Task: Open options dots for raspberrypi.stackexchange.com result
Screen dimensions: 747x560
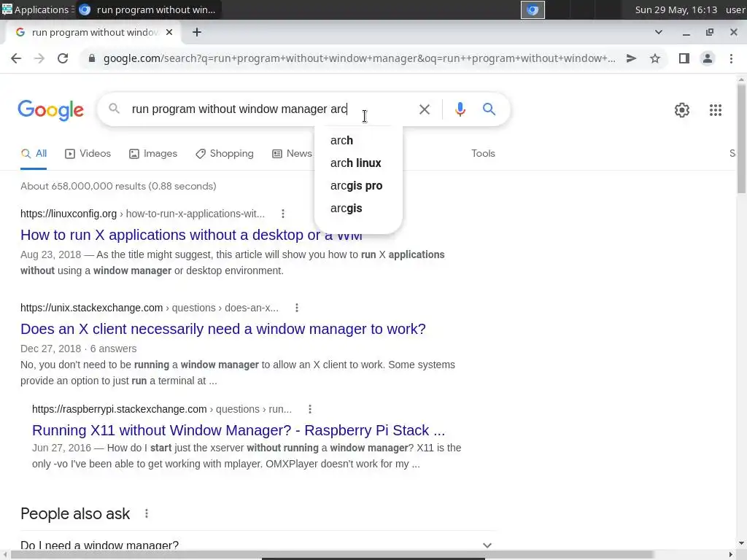Action: click(x=310, y=409)
